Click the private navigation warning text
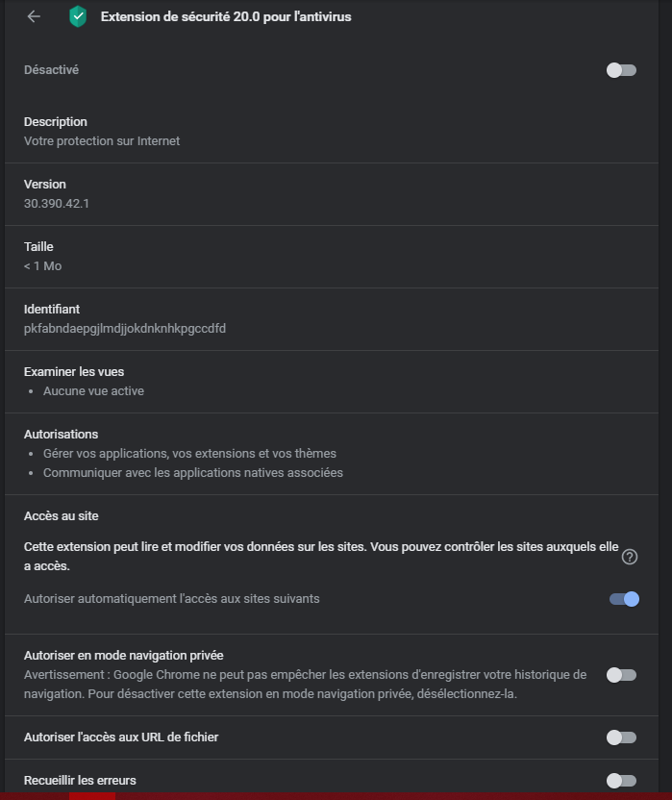This screenshot has width=672, height=800. coord(305,685)
